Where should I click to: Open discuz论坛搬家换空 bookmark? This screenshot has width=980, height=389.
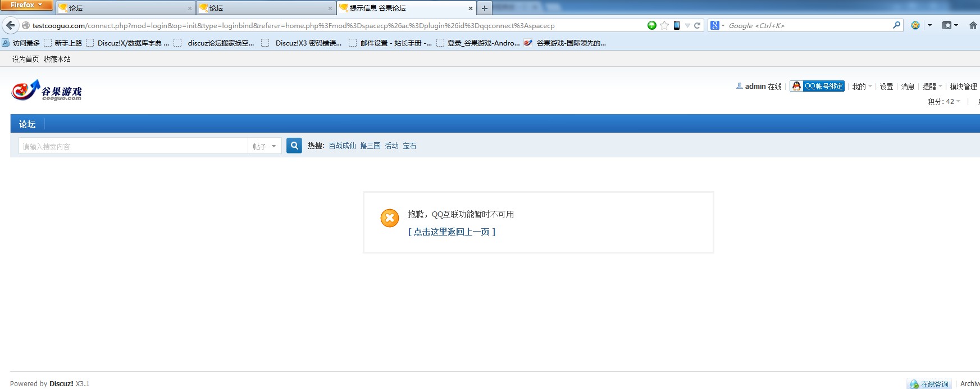[215, 43]
